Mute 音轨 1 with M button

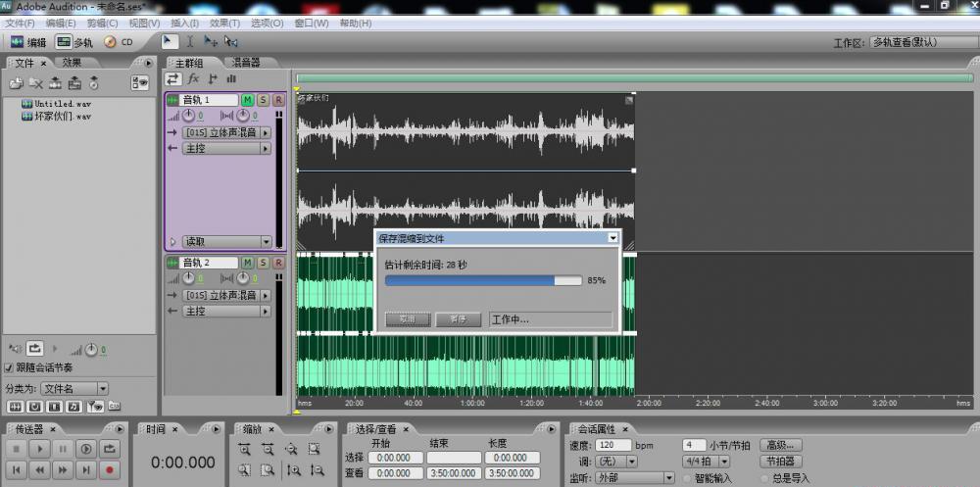[x=248, y=100]
